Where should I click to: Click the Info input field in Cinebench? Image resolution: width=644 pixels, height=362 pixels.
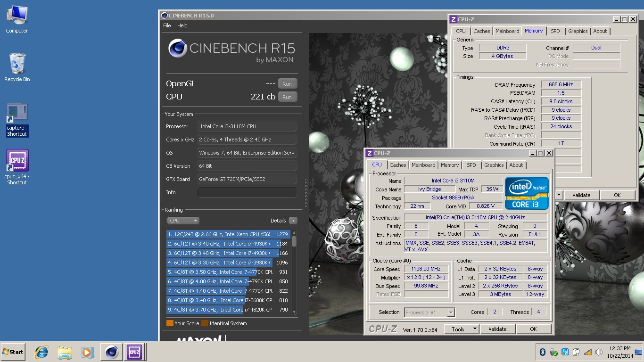[x=247, y=192]
